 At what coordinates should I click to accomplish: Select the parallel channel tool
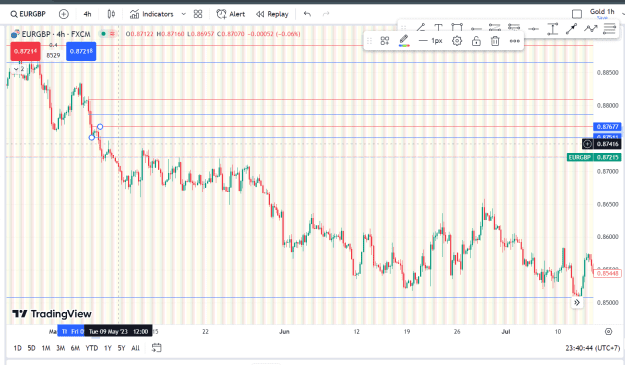pos(495,28)
